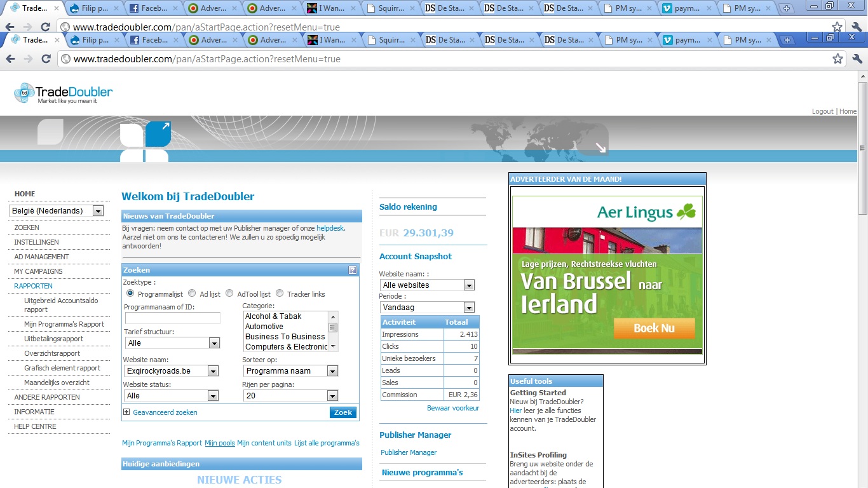The width and height of the screenshot is (868, 488).
Task: Open Maandelijks overzicht in the sidebar
Action: 57,383
